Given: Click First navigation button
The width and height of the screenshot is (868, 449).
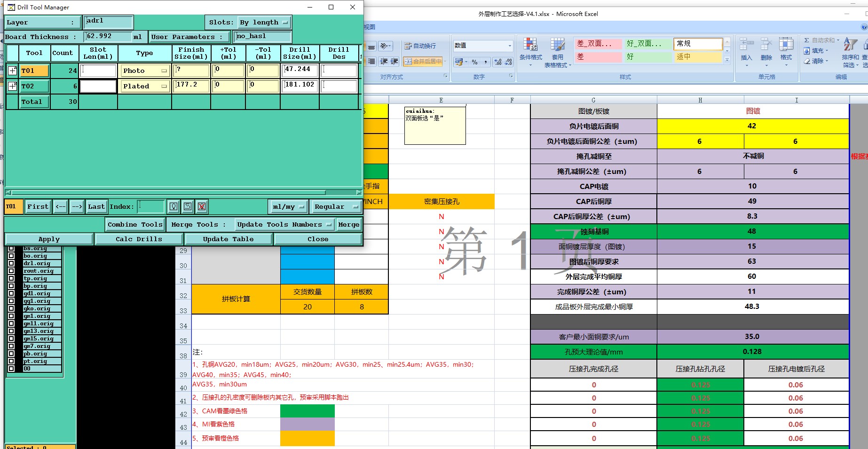Looking at the screenshot, I should coord(38,206).
